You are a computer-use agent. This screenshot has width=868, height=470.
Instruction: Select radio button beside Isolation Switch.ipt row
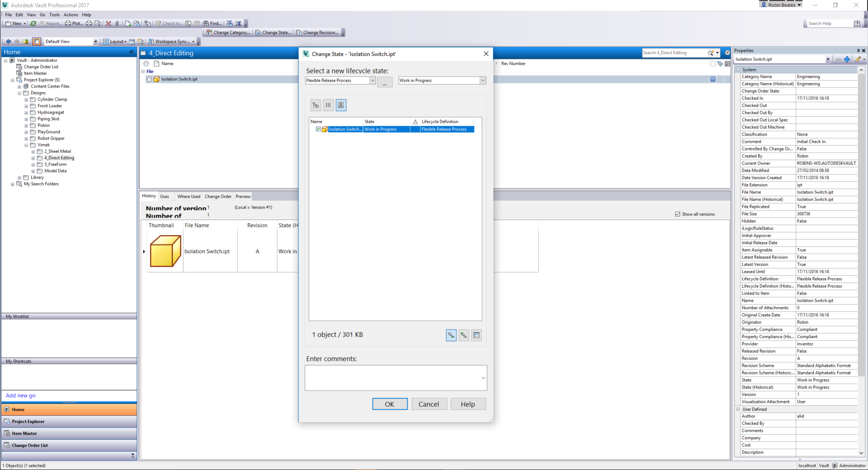tap(149, 79)
